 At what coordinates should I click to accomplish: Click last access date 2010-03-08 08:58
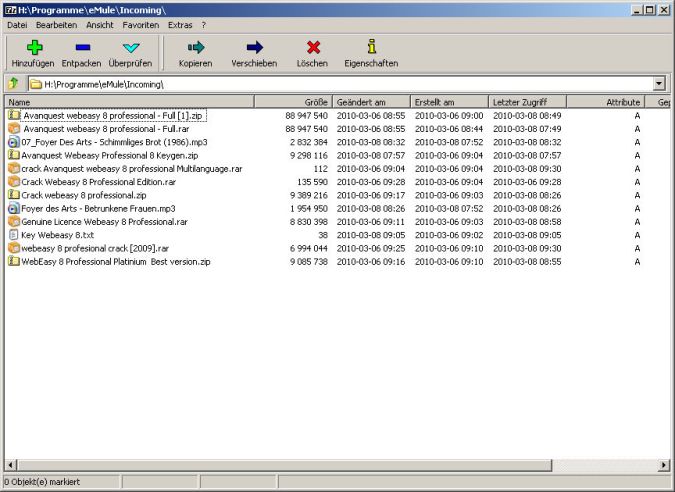click(x=527, y=222)
